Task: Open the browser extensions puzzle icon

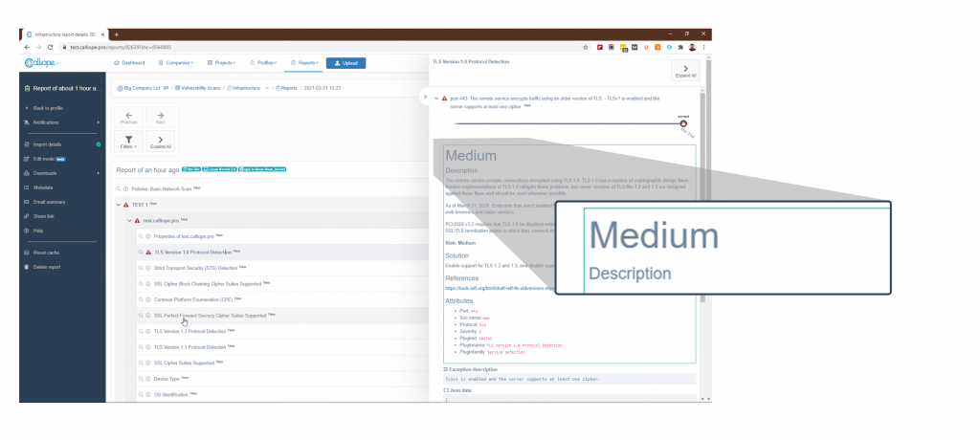Action: [680, 47]
